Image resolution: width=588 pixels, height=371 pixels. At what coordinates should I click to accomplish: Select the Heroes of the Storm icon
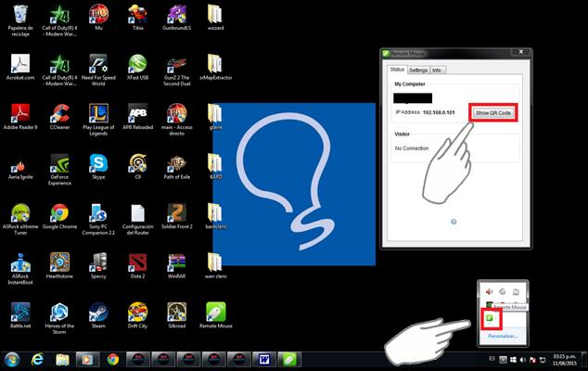pyautogui.click(x=59, y=318)
